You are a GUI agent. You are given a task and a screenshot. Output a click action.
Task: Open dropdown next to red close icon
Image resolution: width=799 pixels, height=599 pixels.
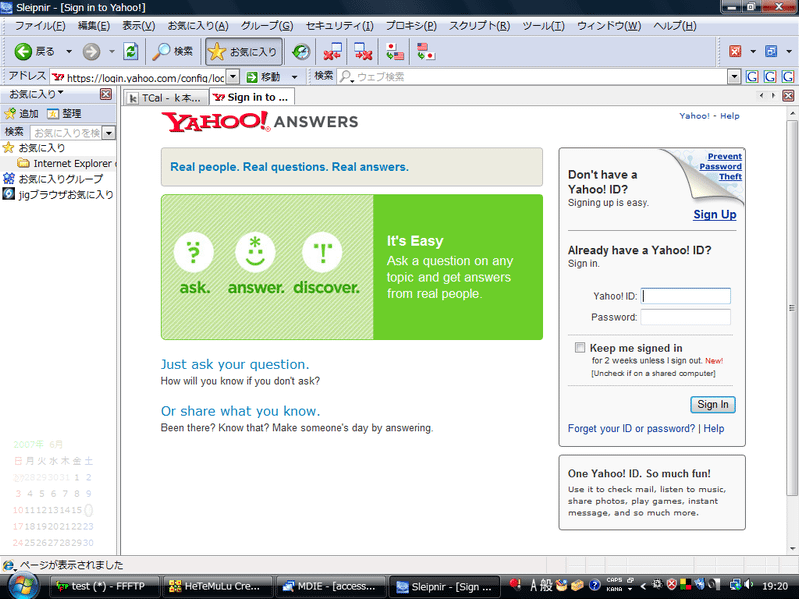pyautogui.click(x=753, y=51)
